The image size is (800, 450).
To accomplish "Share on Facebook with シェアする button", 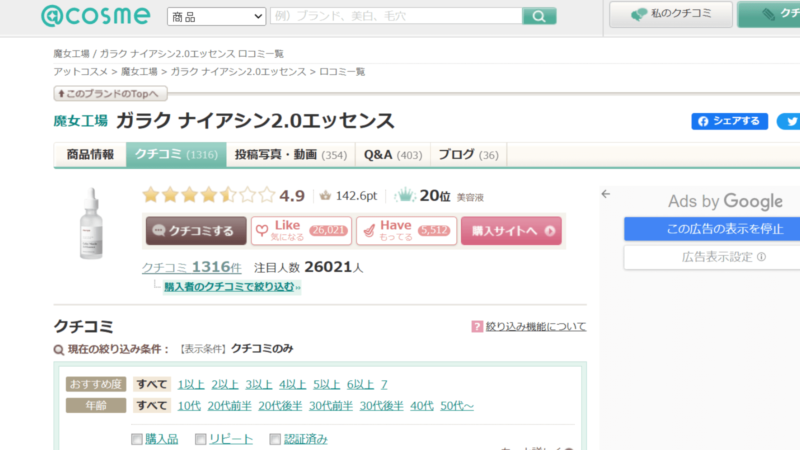I will (730, 121).
